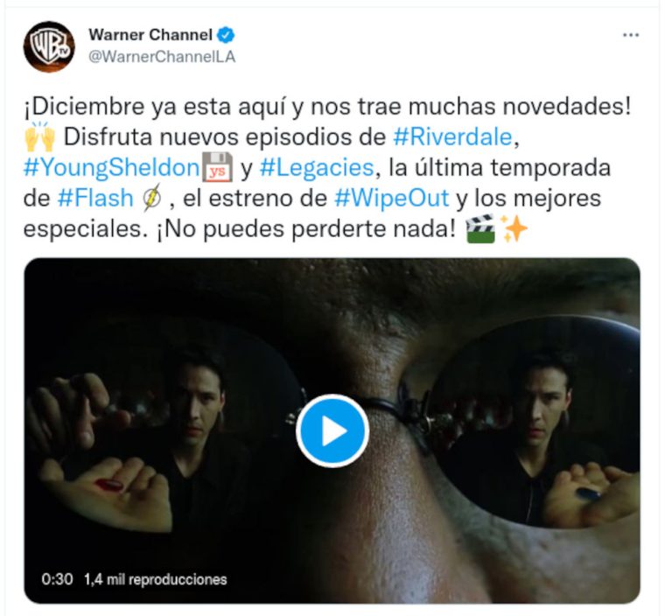Open the #WipeOut hashtag
Image resolution: width=672 pixels, height=616 pixels.
[x=391, y=198]
